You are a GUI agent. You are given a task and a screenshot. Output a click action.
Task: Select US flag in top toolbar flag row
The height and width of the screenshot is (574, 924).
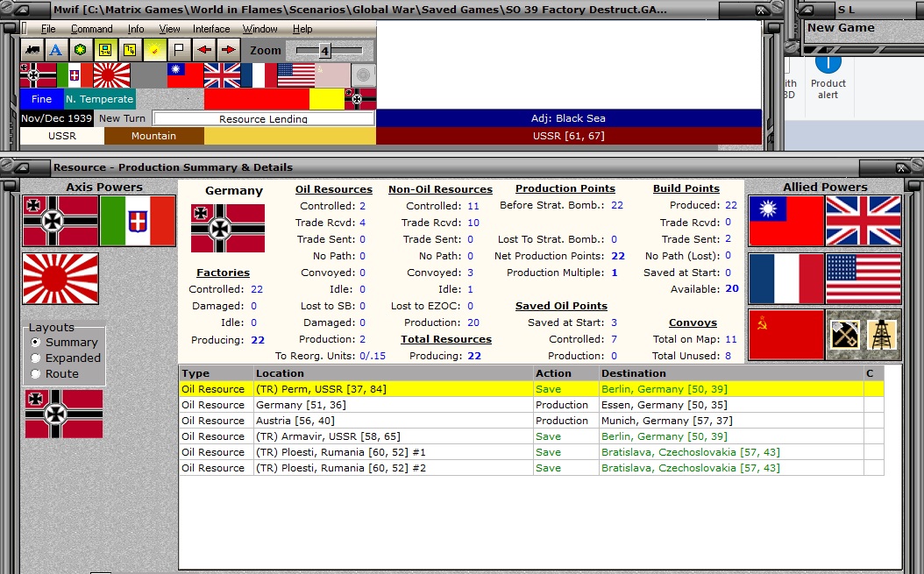(295, 75)
